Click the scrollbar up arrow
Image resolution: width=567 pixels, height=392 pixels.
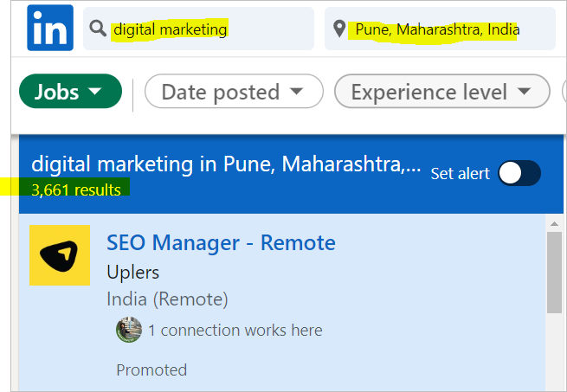click(554, 224)
